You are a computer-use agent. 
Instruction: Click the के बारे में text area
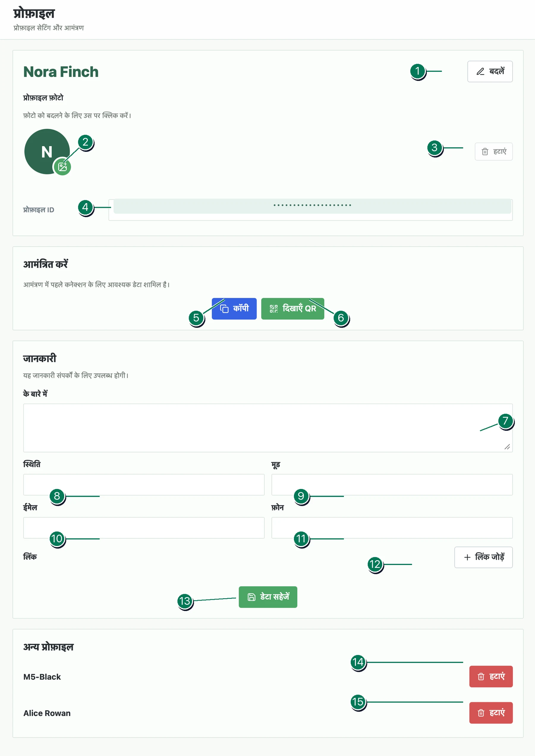pyautogui.click(x=267, y=428)
